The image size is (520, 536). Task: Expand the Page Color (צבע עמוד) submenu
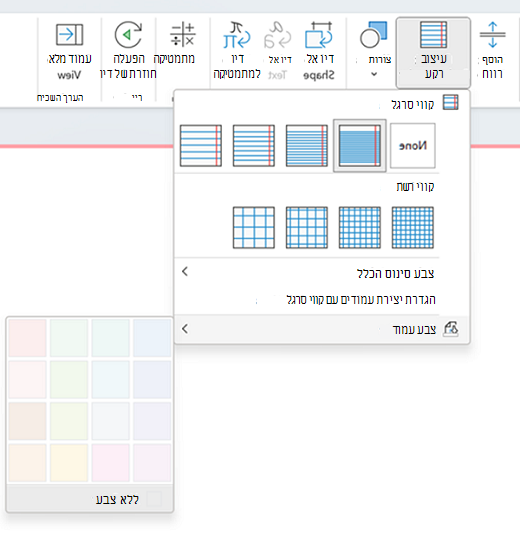coord(322,329)
